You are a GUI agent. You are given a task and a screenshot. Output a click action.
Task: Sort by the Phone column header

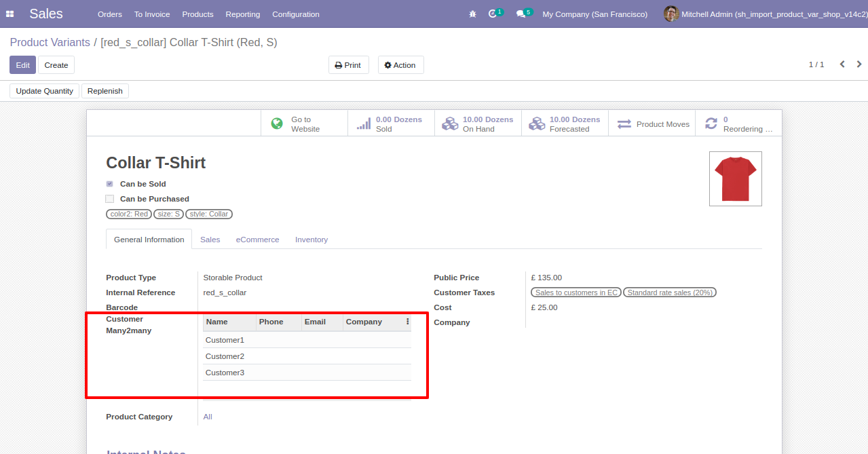279,322
